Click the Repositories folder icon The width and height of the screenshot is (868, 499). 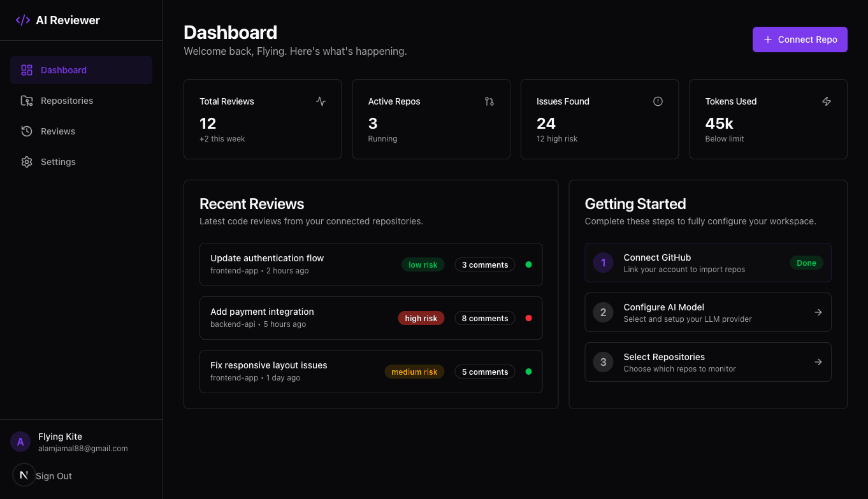point(27,101)
